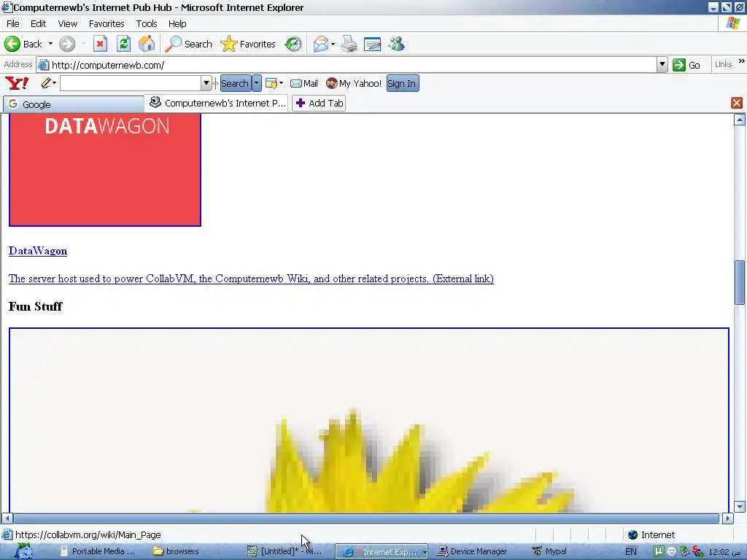Switch to the [Untitled]* taskbar window

286,551
